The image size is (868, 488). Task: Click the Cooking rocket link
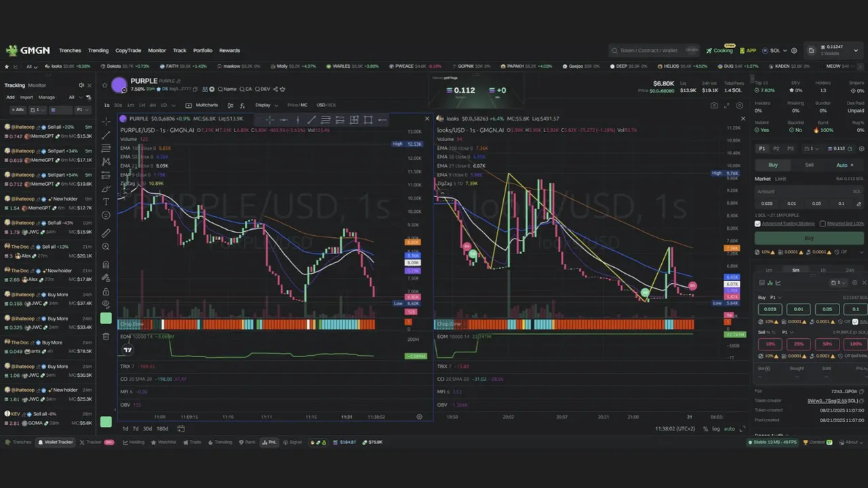tap(719, 50)
